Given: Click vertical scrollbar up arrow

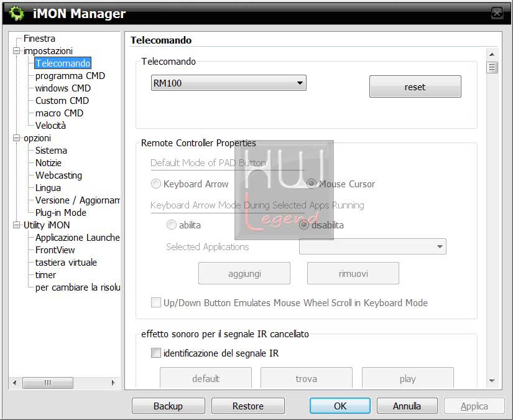Looking at the screenshot, I should 492,54.
